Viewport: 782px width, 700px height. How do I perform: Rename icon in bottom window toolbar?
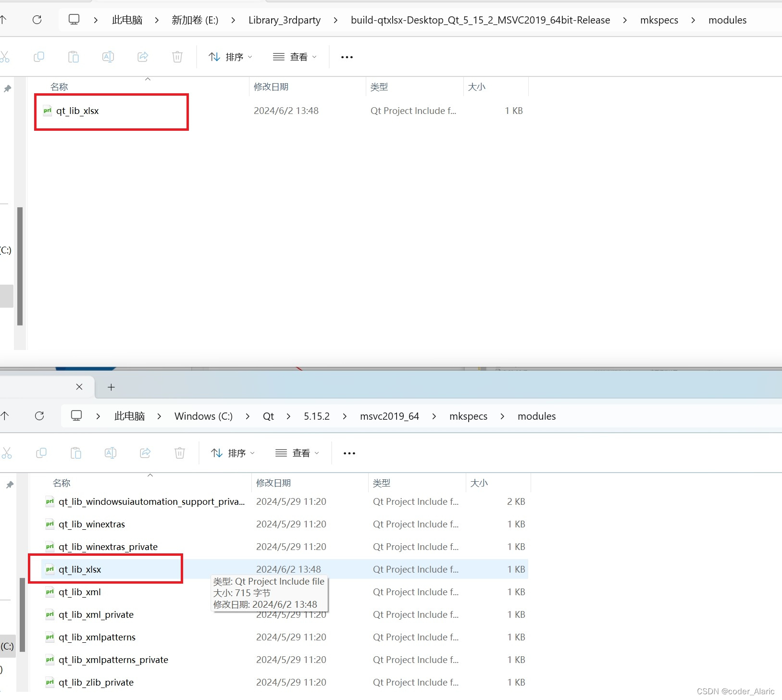(x=111, y=453)
